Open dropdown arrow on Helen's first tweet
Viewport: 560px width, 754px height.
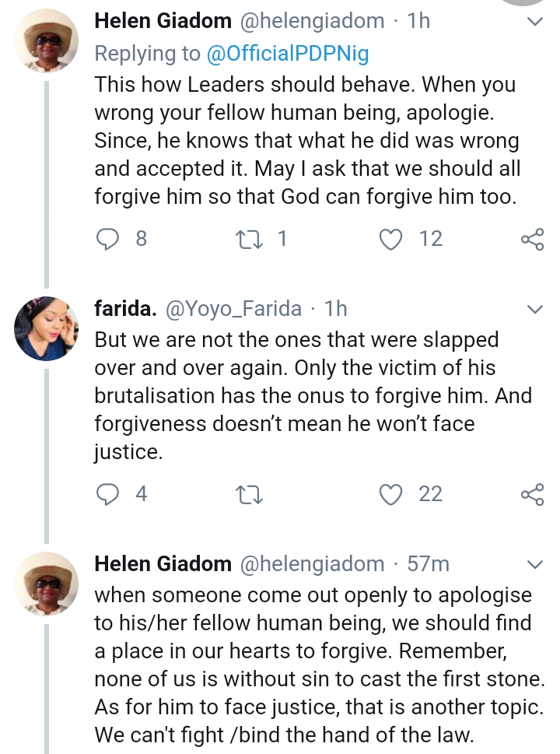(x=534, y=25)
